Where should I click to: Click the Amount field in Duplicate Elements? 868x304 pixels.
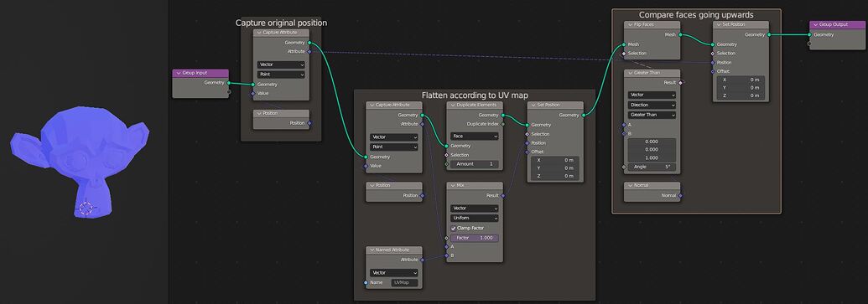click(475, 164)
